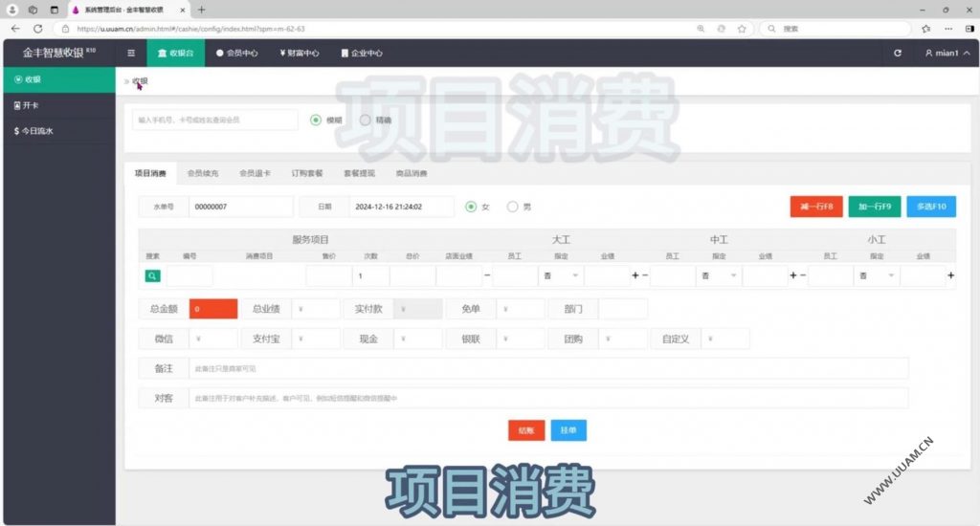Click the plus icon at far right of 小工
980x526 pixels.
coord(950,275)
